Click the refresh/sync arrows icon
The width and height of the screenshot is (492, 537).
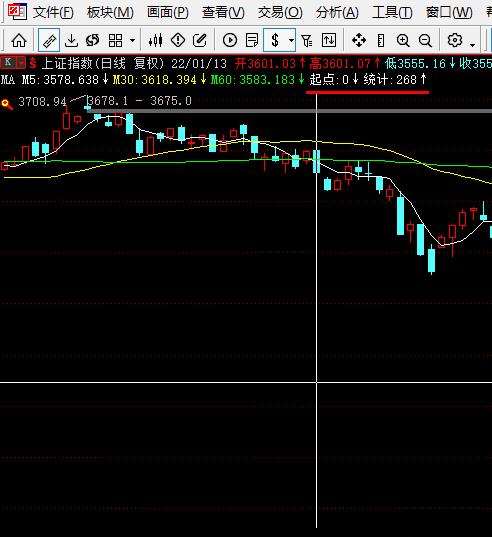tap(93, 40)
